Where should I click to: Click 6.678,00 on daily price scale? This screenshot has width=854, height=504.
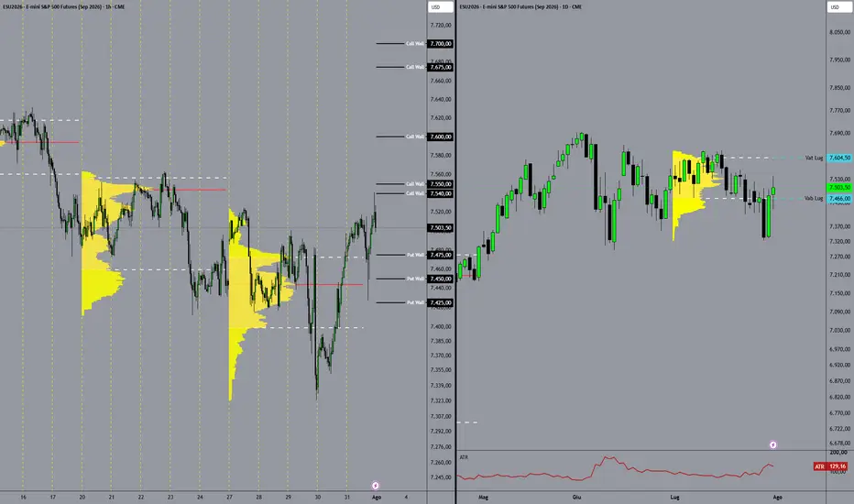pyautogui.click(x=840, y=443)
